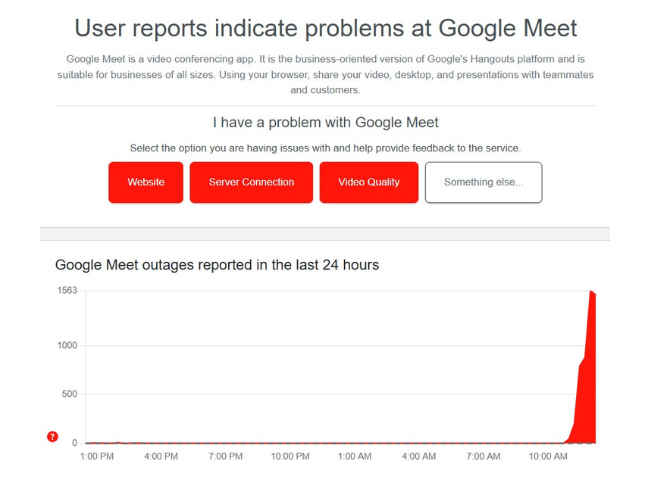The height and width of the screenshot is (480, 650).
Task: Click the "I have a problem with Google Meet" heading
Action: (x=325, y=122)
